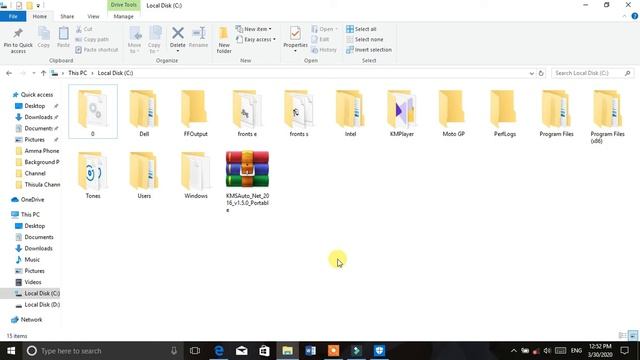Open the Windows Start menu
The width and height of the screenshot is (640, 360).
pos(11,351)
